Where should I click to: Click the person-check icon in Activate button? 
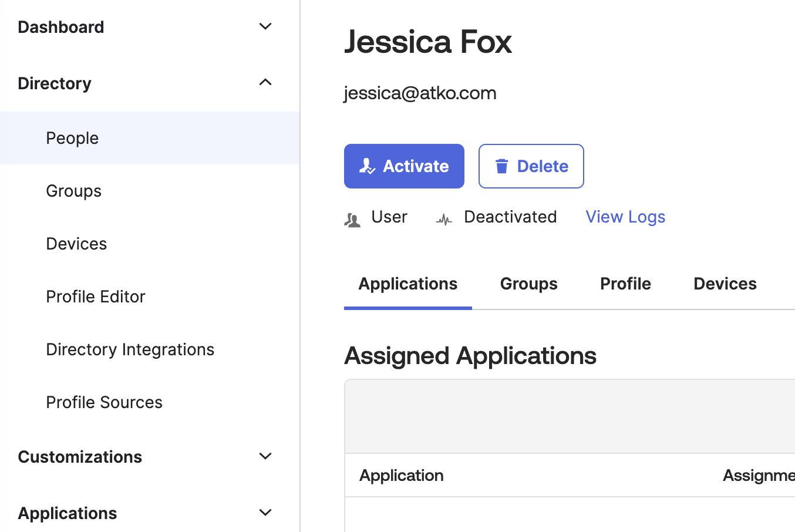point(368,166)
